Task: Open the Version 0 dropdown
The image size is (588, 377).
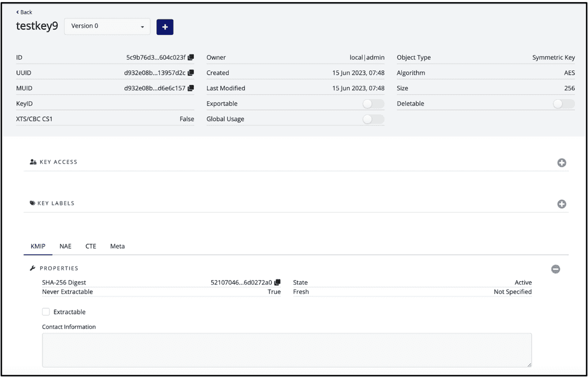Action: point(107,26)
